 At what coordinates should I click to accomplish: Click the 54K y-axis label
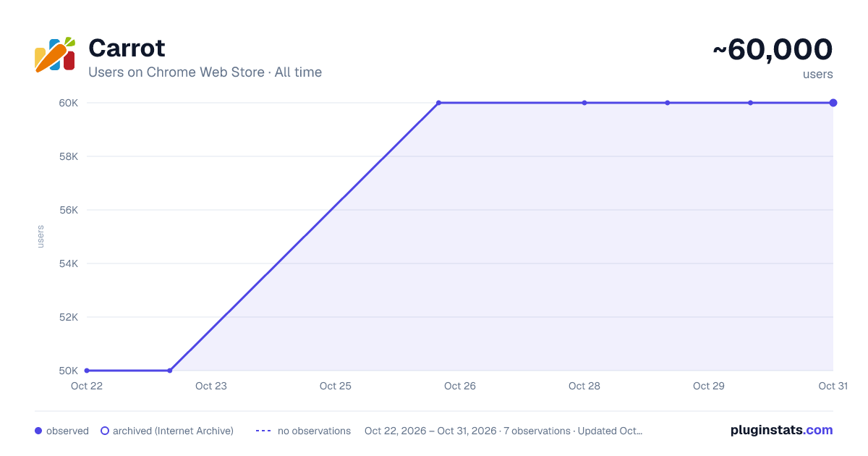pos(69,263)
